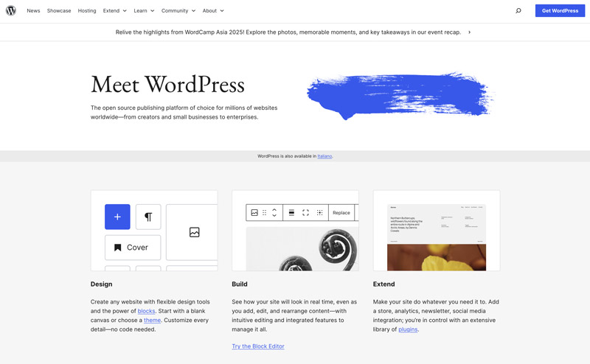Open the Showcase menu item
Viewport: 590px width, 364px height.
59,10
